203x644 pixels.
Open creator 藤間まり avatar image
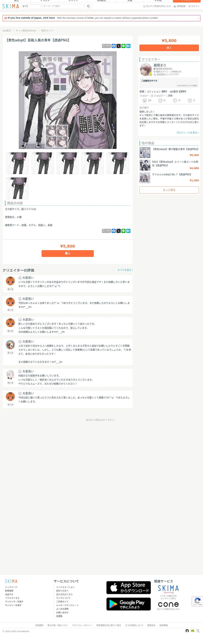coord(146,69)
